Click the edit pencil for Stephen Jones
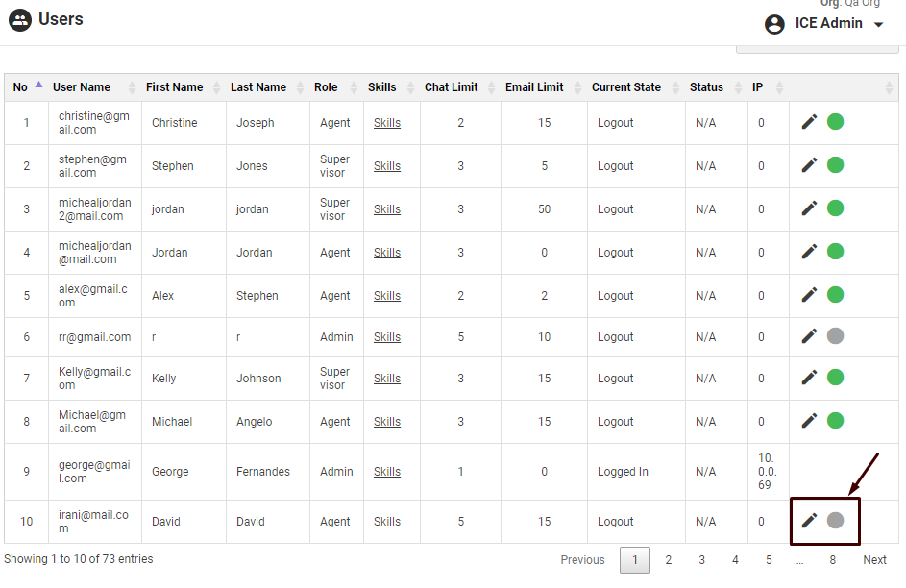 pyautogui.click(x=809, y=165)
